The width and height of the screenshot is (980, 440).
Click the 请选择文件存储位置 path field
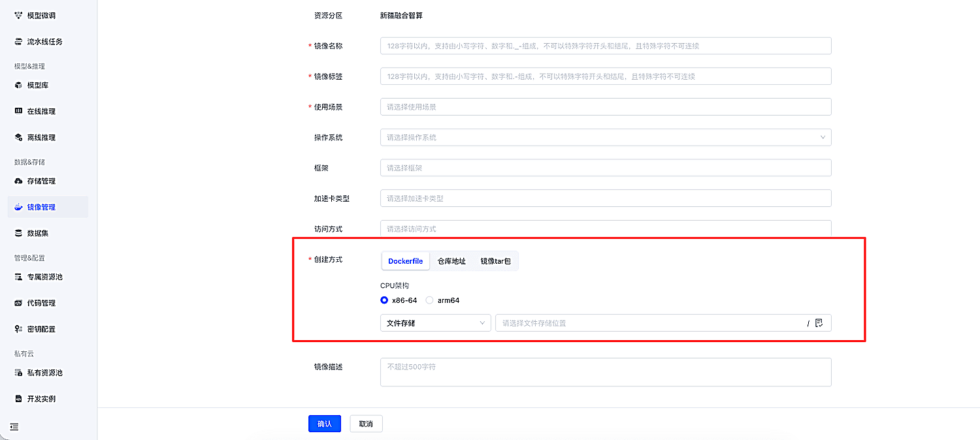[663, 323]
